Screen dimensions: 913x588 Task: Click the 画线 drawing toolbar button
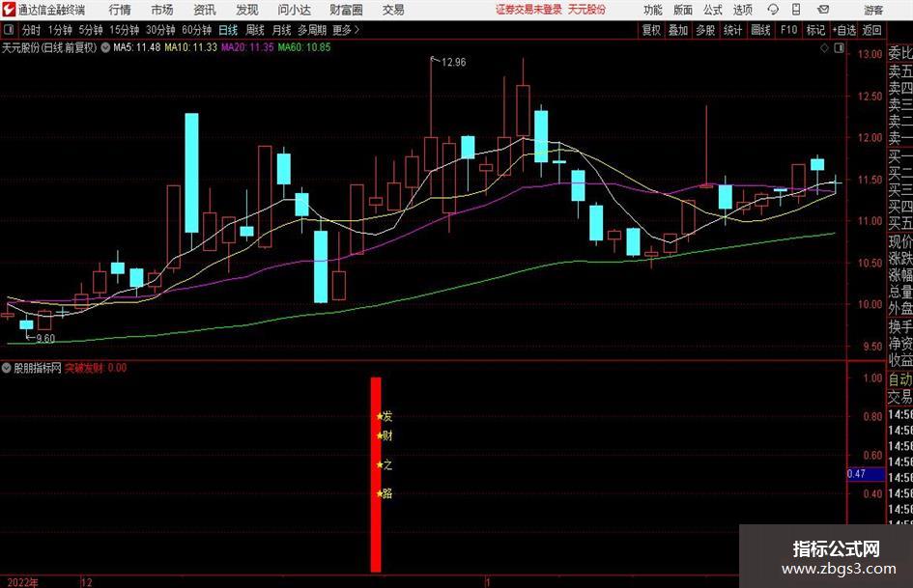tap(760, 30)
